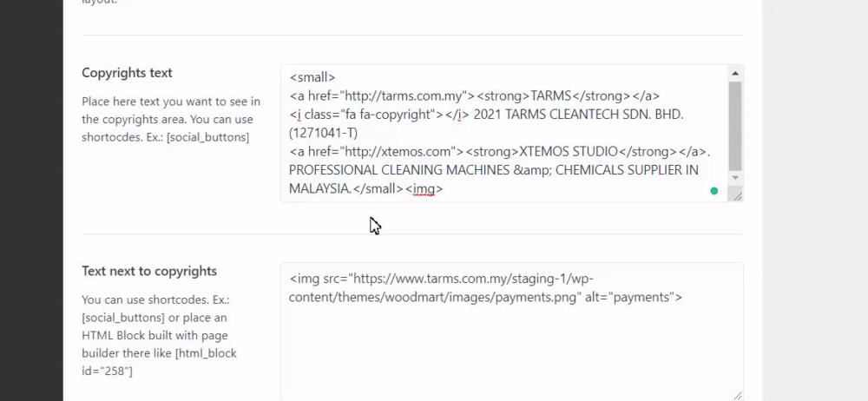
Task: Click the underlined "<img>" tag after MALAYSIA.</small>
Action: pyautogui.click(x=424, y=189)
